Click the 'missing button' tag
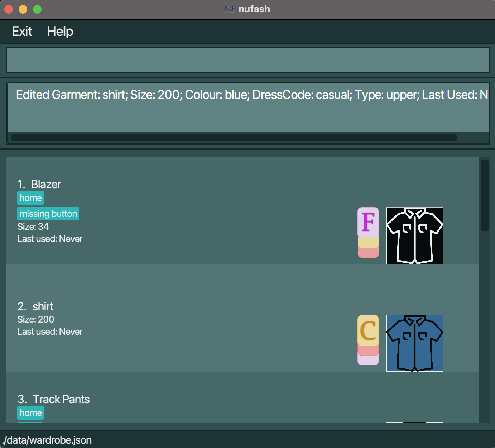 click(x=48, y=214)
